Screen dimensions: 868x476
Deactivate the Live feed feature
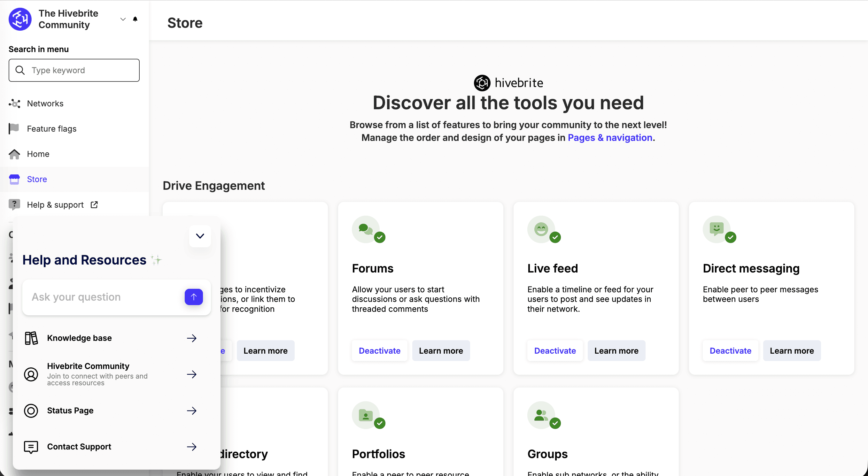554,351
